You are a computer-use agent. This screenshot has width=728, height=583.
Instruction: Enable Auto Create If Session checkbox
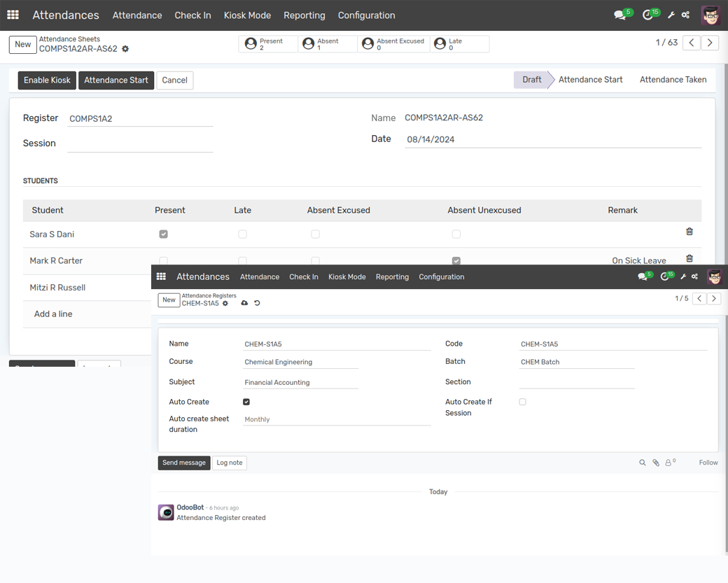click(522, 402)
